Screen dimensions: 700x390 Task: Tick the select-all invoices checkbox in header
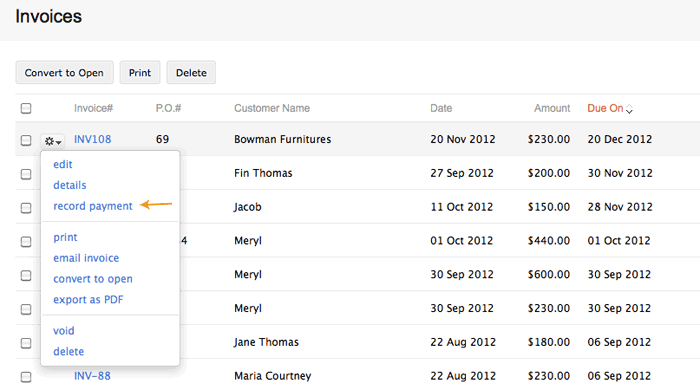[x=26, y=108]
